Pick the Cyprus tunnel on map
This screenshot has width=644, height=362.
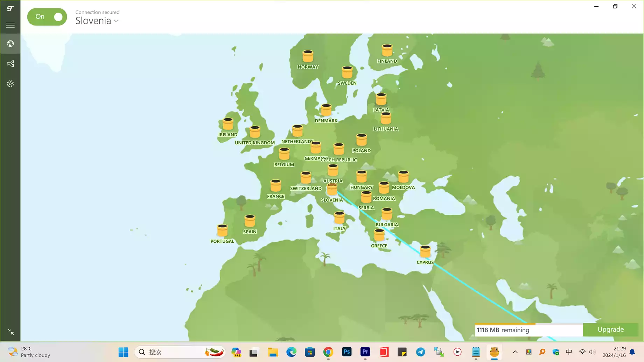425,252
